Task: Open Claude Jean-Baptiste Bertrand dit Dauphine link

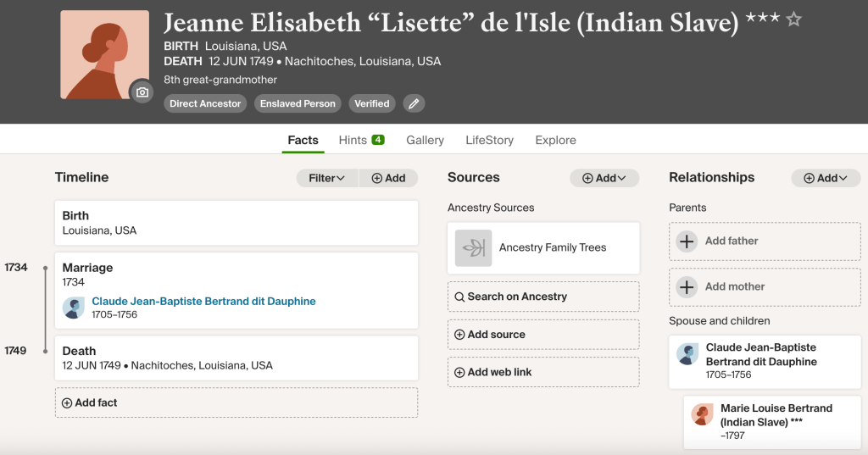Action: coord(203,301)
